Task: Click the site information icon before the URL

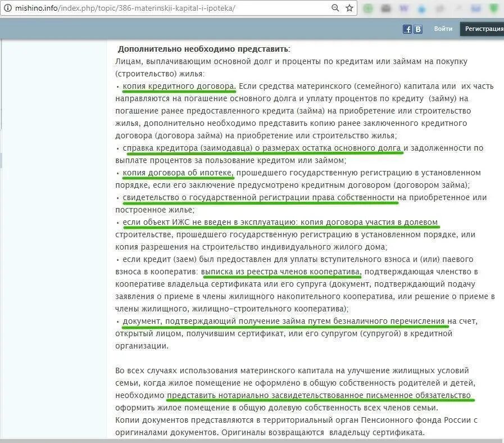Action: point(7,8)
